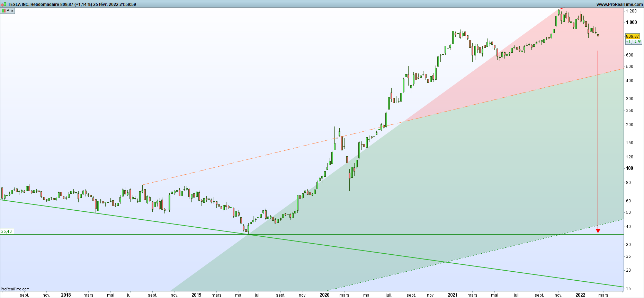644x298 pixels.
Task: Open the www.ProRealTime.com link at top right
Action: pos(619,5)
